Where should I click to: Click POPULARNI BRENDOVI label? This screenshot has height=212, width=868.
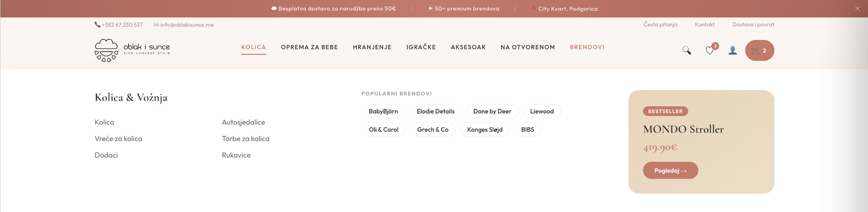397,93
